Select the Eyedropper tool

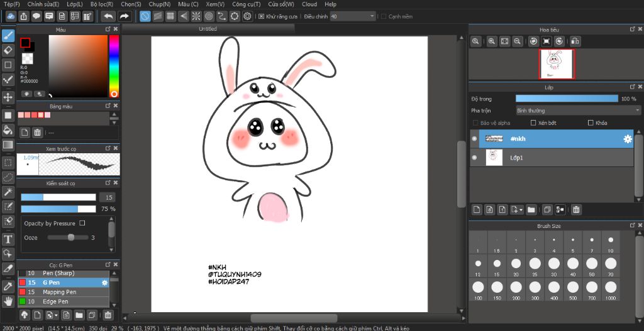(8, 286)
